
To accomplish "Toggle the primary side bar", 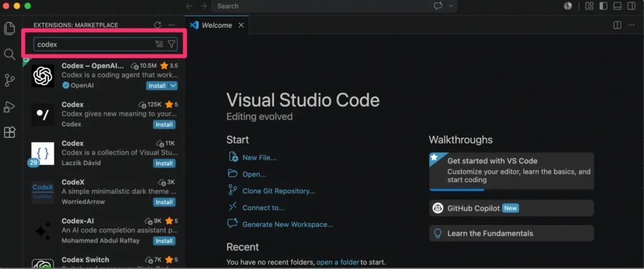I will 603,6.
